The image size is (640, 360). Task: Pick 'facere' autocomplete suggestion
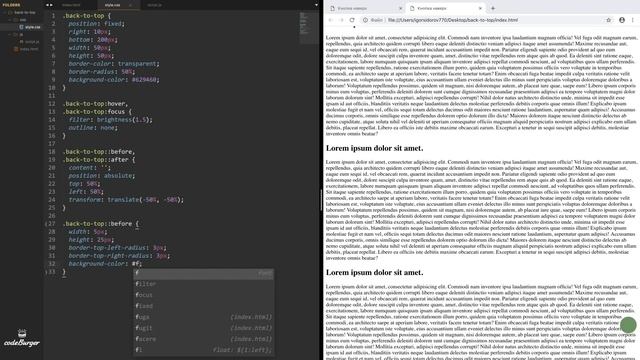(x=204, y=339)
